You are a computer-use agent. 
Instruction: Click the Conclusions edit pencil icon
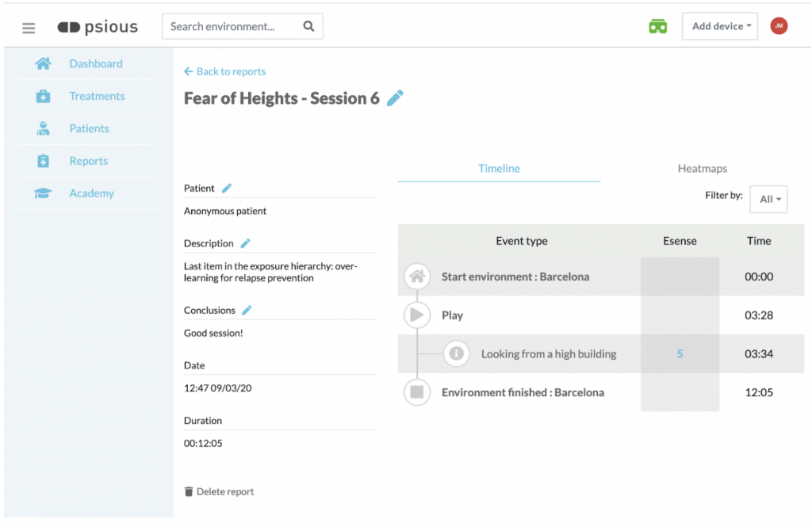tap(247, 310)
